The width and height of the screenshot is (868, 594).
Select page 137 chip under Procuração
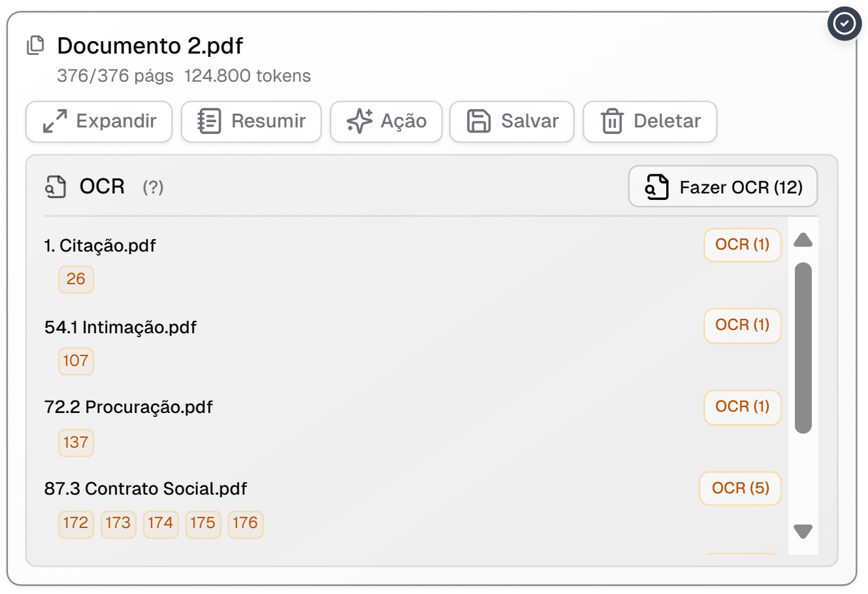point(76,442)
